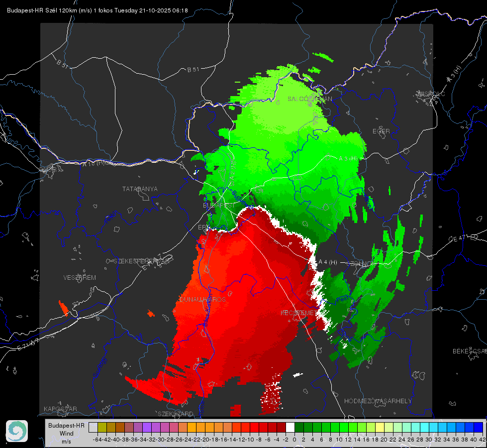Click the white swatch between -2 and 0
The image size is (487, 448).
pyautogui.click(x=290, y=428)
